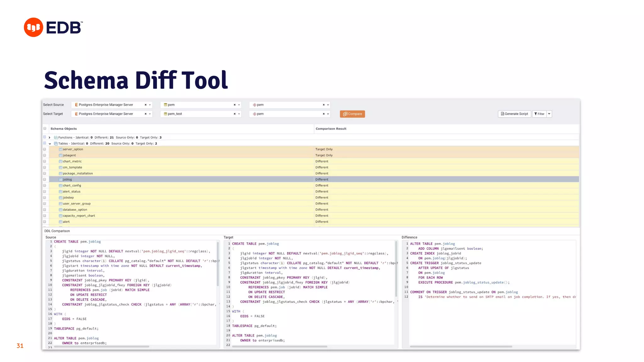The width and height of the screenshot is (644, 362).
Task: Click the DDL Comparison panel title
Action: 57,231
